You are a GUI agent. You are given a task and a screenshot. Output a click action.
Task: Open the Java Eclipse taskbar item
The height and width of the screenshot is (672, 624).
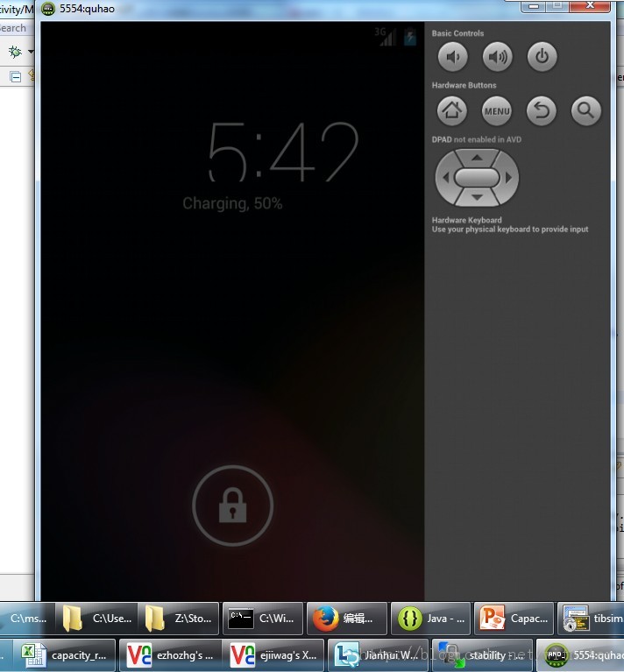click(x=430, y=618)
